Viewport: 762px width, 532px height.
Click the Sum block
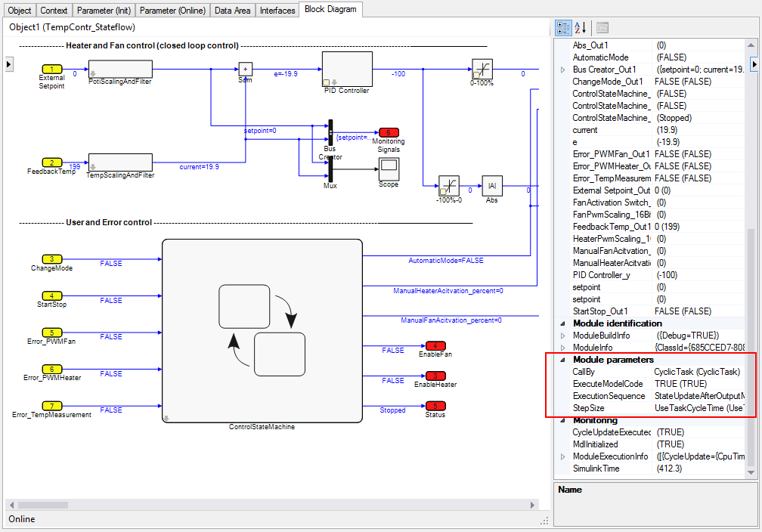coord(246,69)
